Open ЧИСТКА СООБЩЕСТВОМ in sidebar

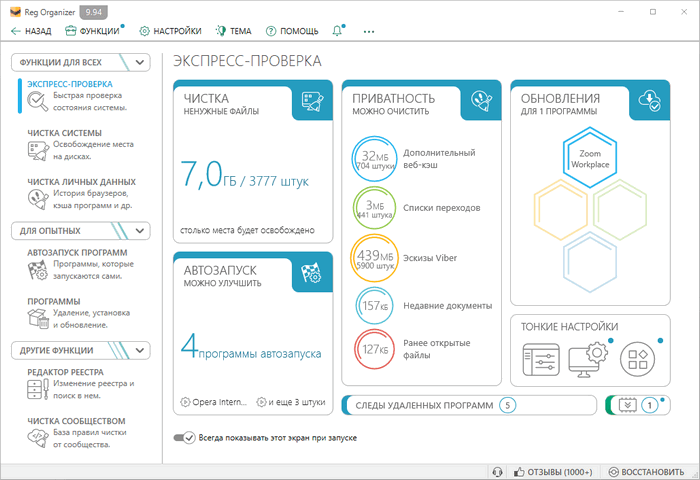tap(76, 421)
